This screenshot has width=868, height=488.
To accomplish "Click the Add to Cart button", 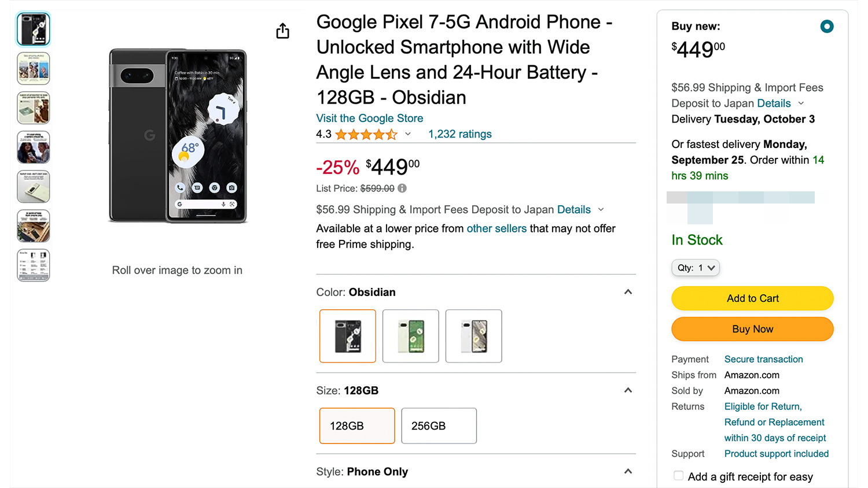I will [x=752, y=298].
